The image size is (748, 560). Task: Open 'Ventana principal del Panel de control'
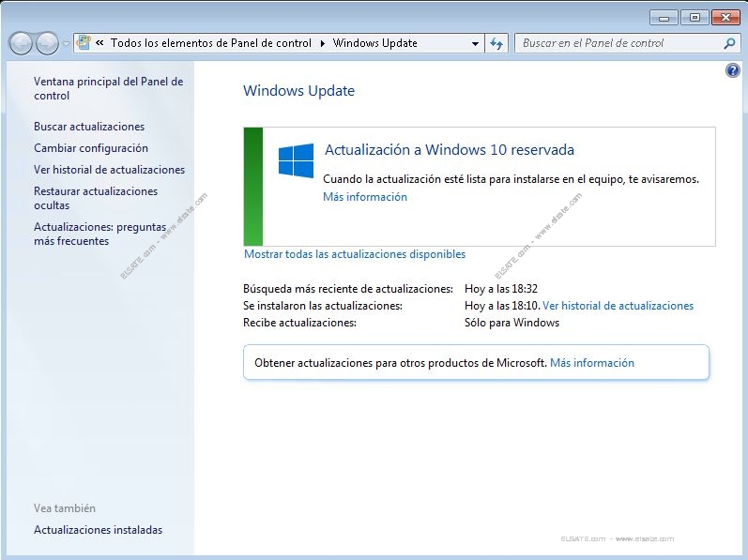pos(108,88)
